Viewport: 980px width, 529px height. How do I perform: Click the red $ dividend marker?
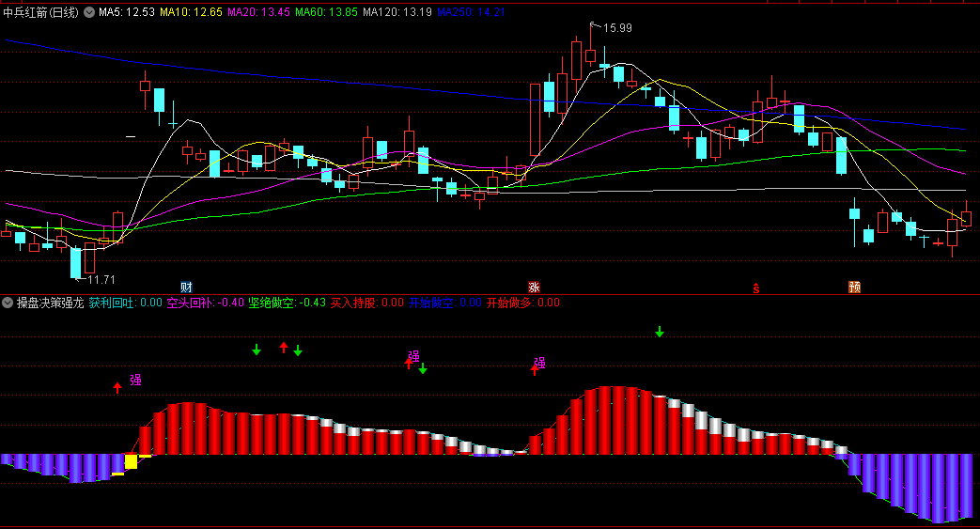pyautogui.click(x=756, y=288)
